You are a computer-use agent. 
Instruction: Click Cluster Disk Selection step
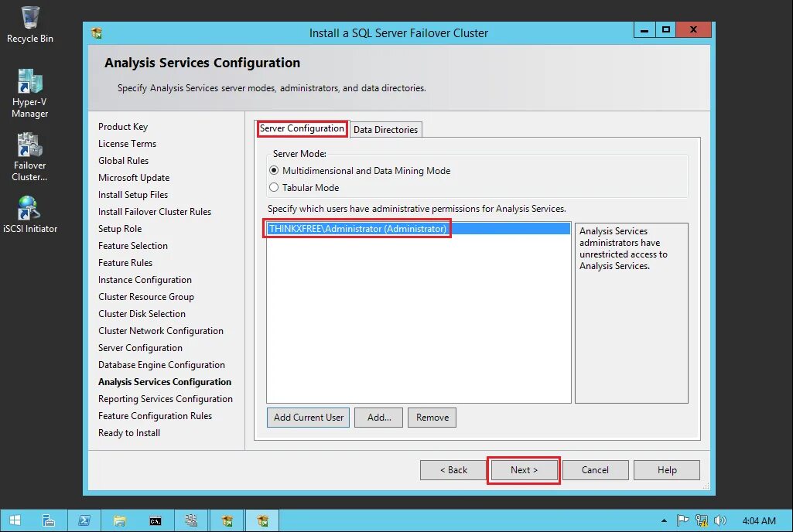pyautogui.click(x=142, y=313)
